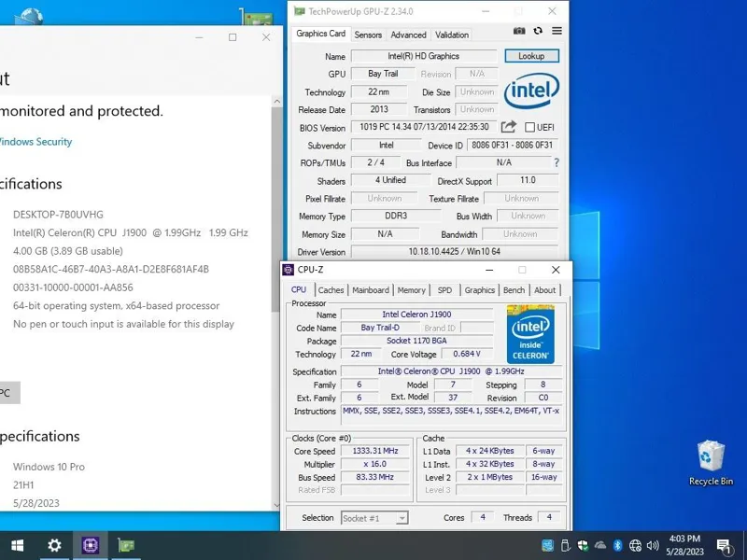747x560 pixels.
Task: Click the Windows 10 Pro edition text
Action: (x=49, y=467)
